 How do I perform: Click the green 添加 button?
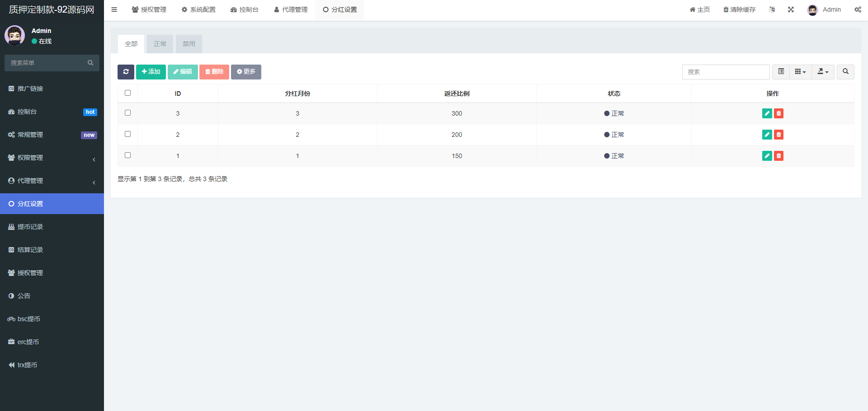(x=151, y=72)
